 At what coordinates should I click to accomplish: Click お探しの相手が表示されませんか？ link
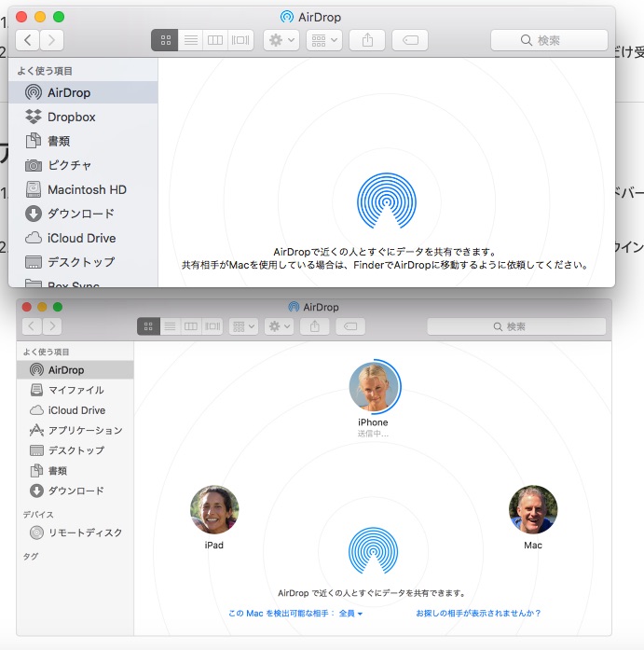point(478,614)
